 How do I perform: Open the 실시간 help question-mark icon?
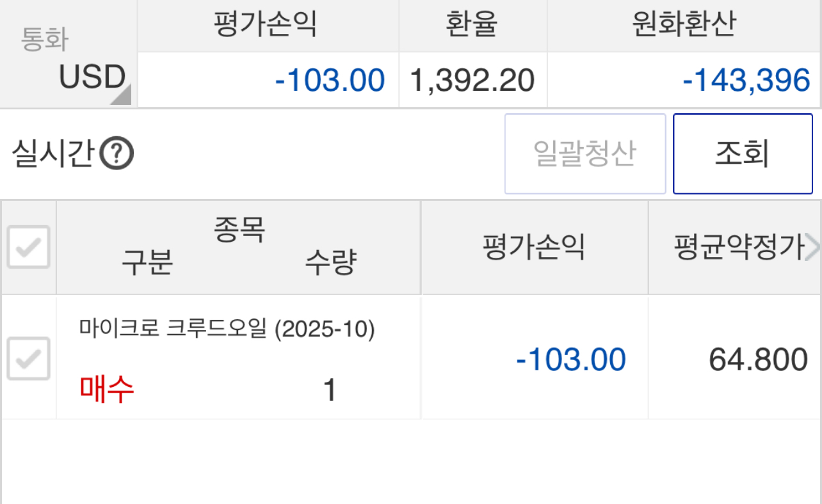[117, 154]
